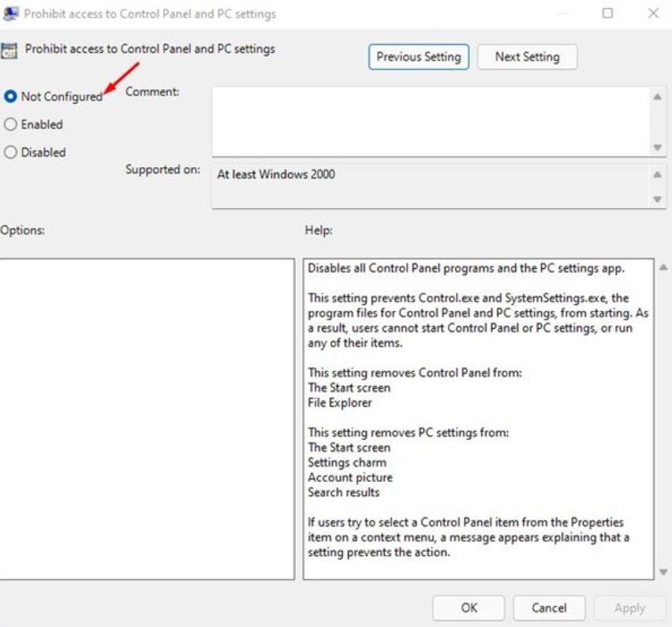Click inside the empty Options pane

pyautogui.click(x=147, y=419)
